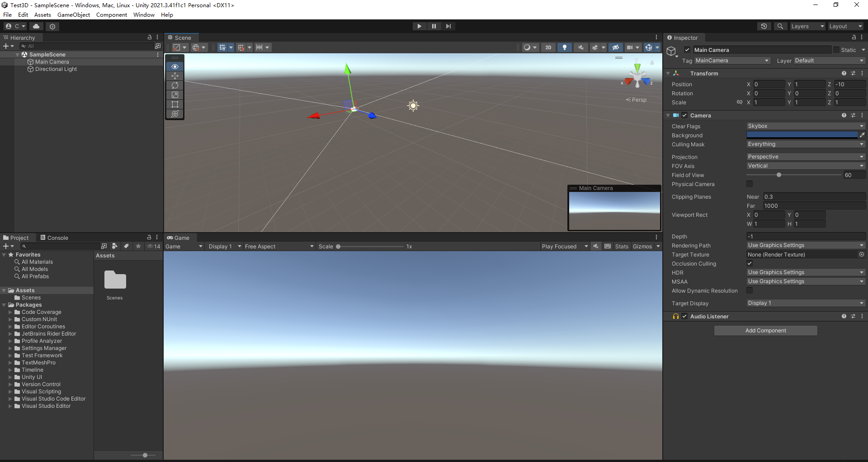Toggle 2D view mode in Scene toolbar
The image size is (868, 462).
pyautogui.click(x=548, y=47)
